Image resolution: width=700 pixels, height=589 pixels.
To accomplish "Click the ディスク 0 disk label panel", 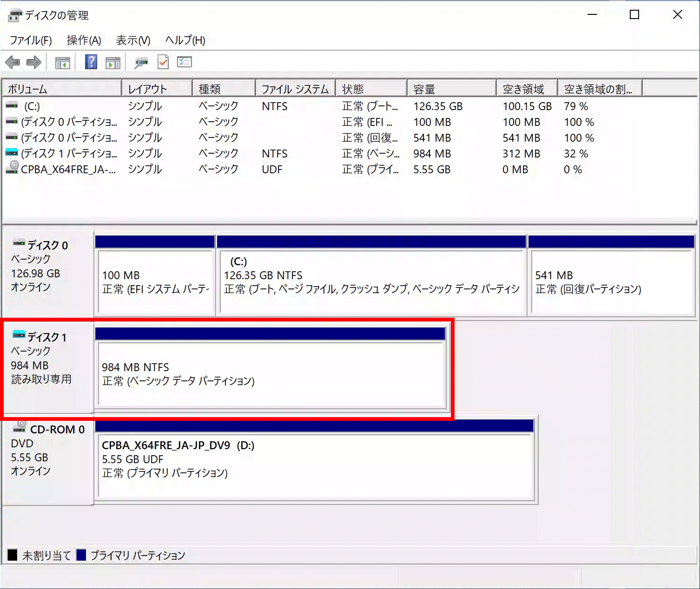I will pyautogui.click(x=48, y=273).
